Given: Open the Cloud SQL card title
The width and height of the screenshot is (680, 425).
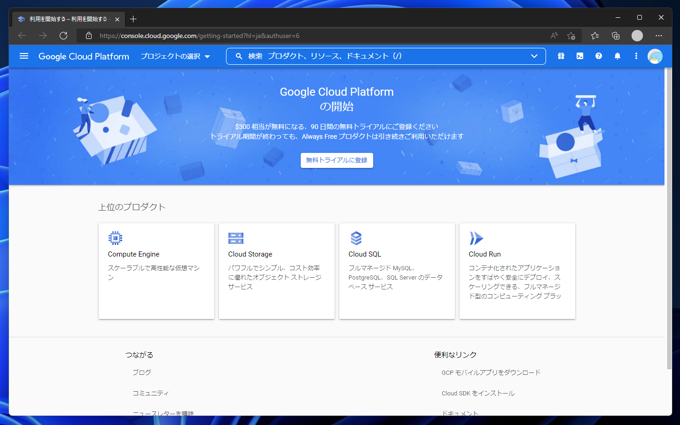Looking at the screenshot, I should pos(364,254).
